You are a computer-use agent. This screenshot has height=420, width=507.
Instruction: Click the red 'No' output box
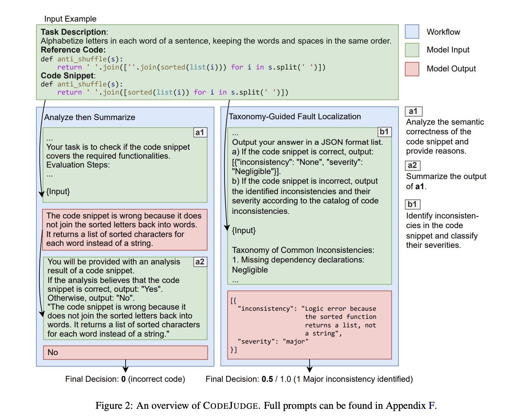[125, 352]
